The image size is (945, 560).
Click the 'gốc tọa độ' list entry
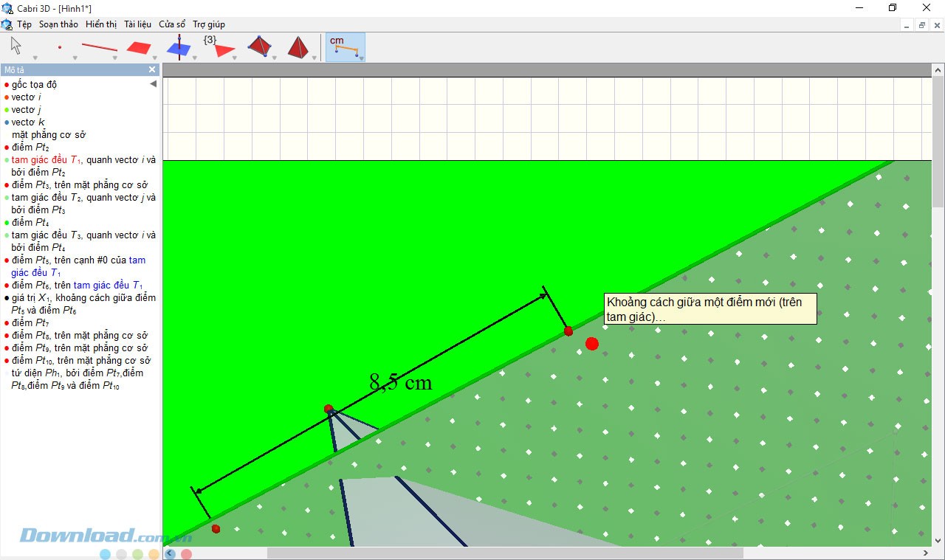click(x=34, y=84)
